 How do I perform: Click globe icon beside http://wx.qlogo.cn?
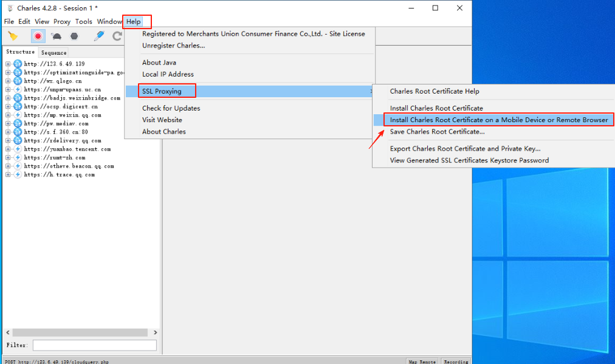pyautogui.click(x=18, y=81)
